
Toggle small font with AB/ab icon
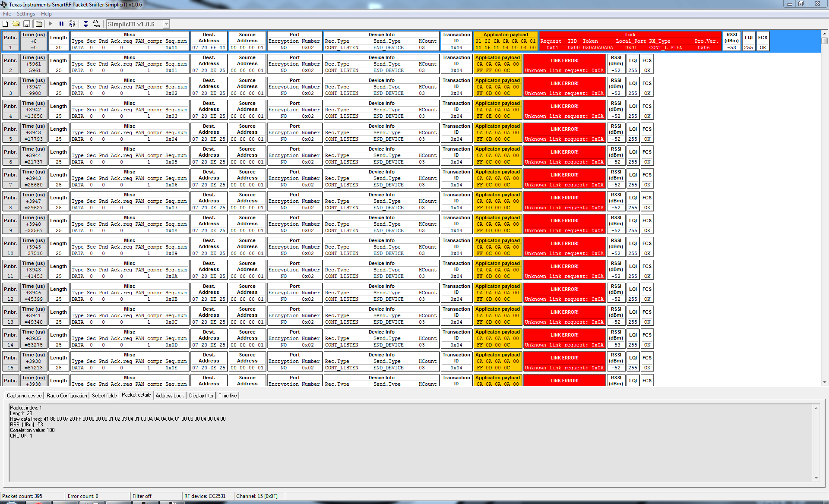(x=96, y=24)
